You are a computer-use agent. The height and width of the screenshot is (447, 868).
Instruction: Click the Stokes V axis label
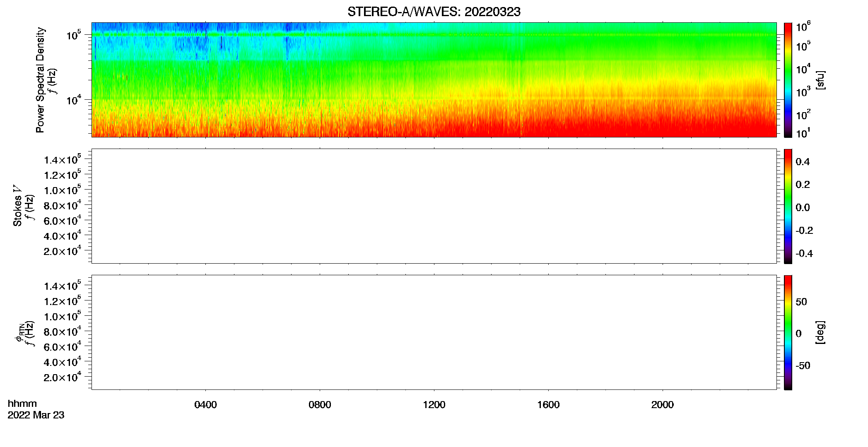point(17,206)
